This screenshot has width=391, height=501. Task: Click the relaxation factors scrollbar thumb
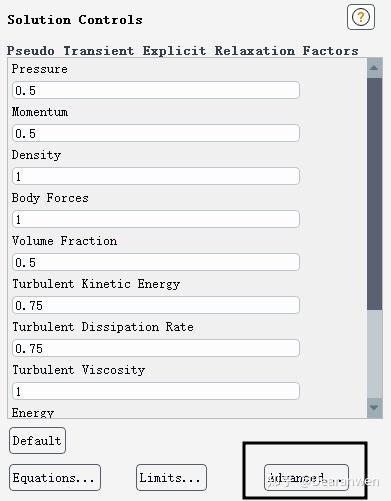tap(374, 194)
